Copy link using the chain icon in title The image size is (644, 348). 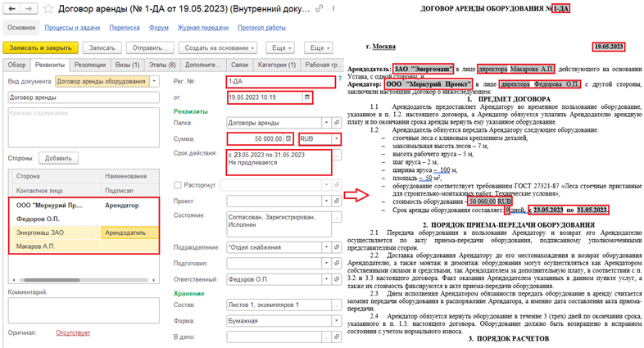319,9
